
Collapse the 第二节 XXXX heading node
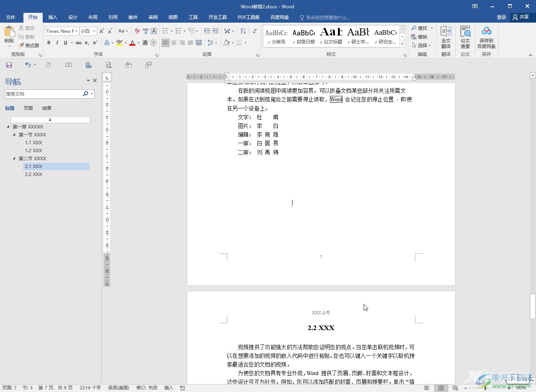coord(14,158)
